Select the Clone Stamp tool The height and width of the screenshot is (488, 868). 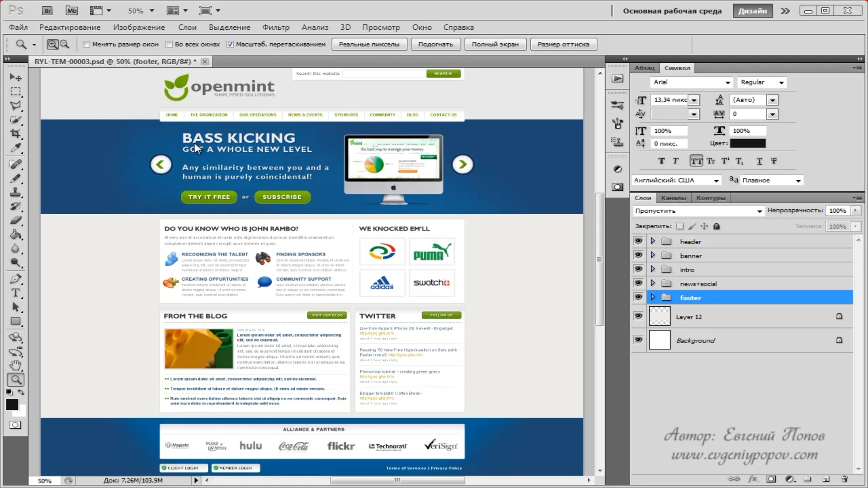pyautogui.click(x=15, y=192)
